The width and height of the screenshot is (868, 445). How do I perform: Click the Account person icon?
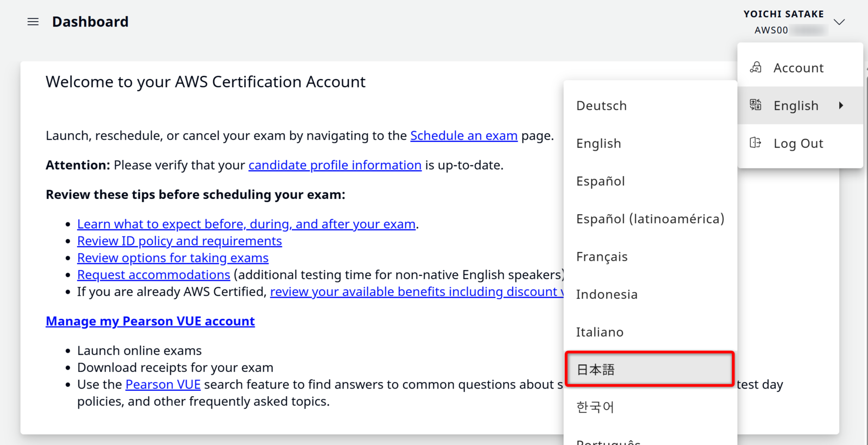click(x=756, y=67)
